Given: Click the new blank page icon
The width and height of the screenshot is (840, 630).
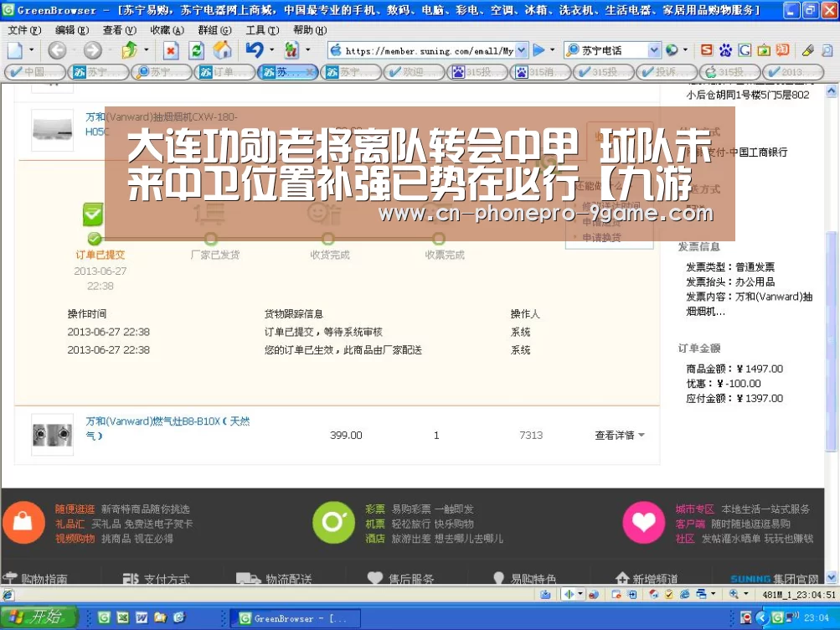Looking at the screenshot, I should coord(15,50).
